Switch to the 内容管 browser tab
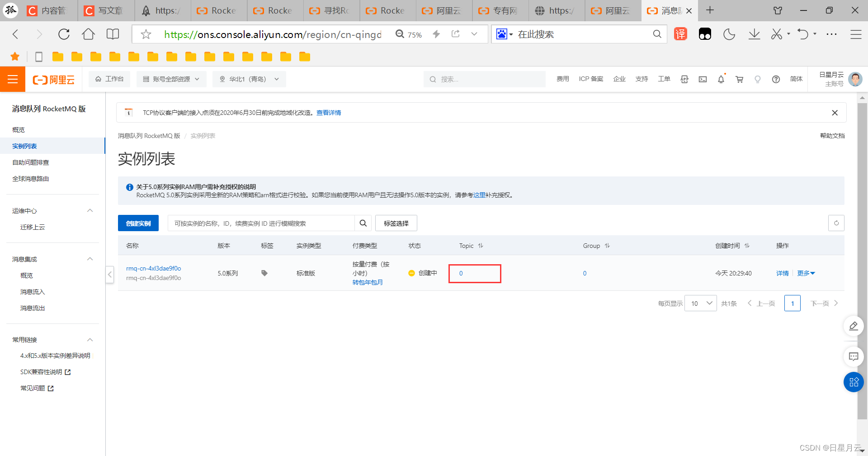 (49, 10)
